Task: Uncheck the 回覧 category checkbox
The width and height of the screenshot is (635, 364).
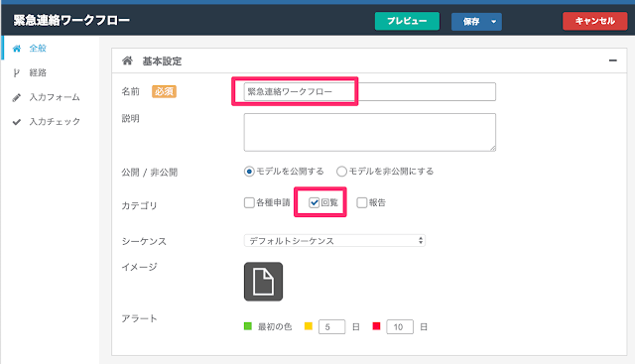Action: coord(314,202)
